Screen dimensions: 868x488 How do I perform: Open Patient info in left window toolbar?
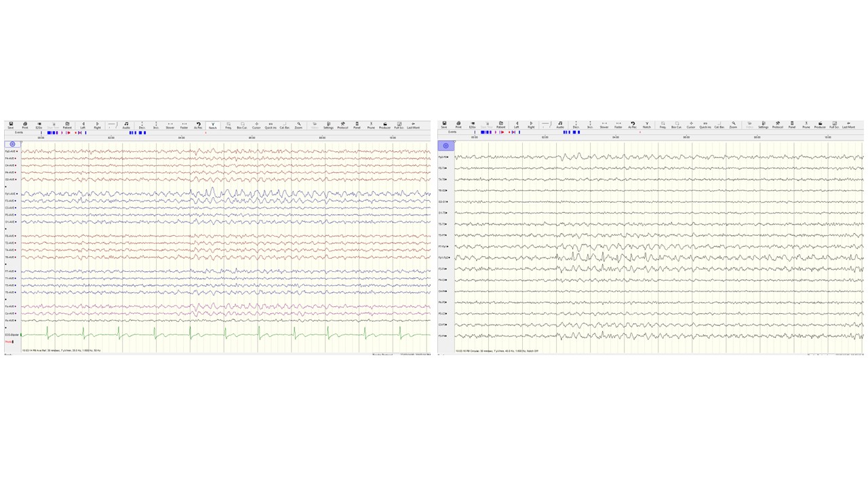67,125
